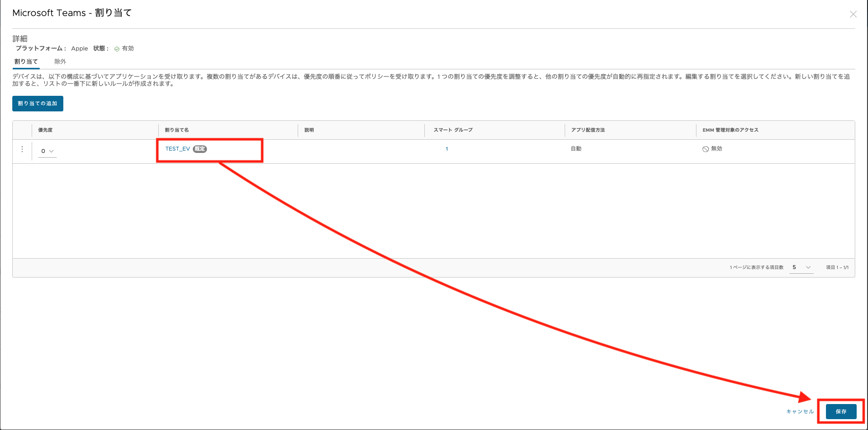Open the TEST_EV row actions menu

[x=22, y=149]
